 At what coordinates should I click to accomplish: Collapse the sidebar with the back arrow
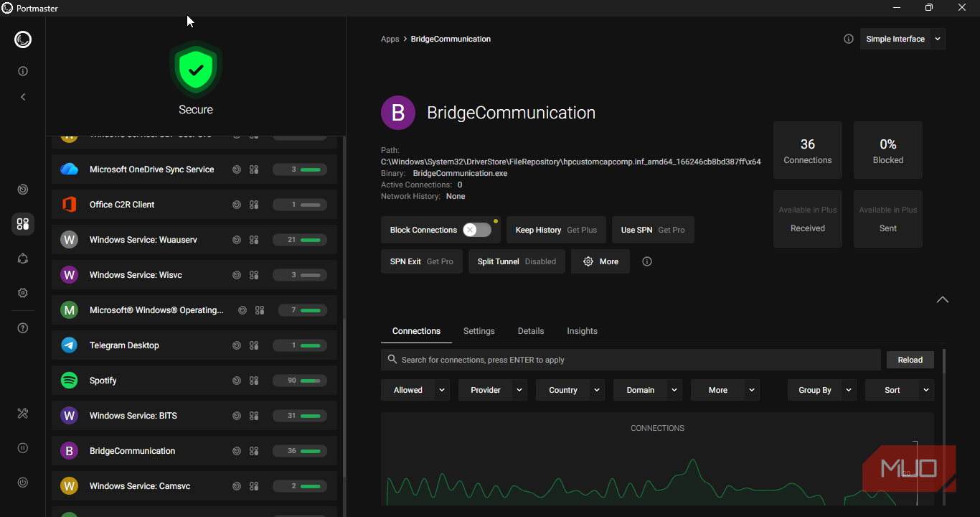23,97
